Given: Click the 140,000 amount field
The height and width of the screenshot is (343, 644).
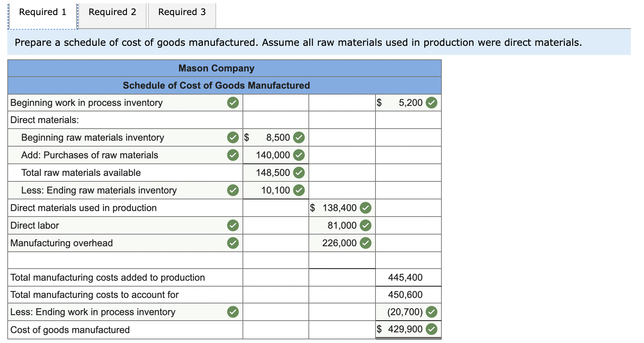Looking at the screenshot, I should 276,155.
